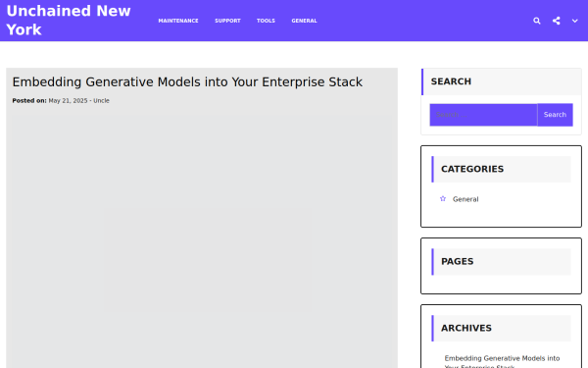Click the Pages widget heading

pos(457,261)
